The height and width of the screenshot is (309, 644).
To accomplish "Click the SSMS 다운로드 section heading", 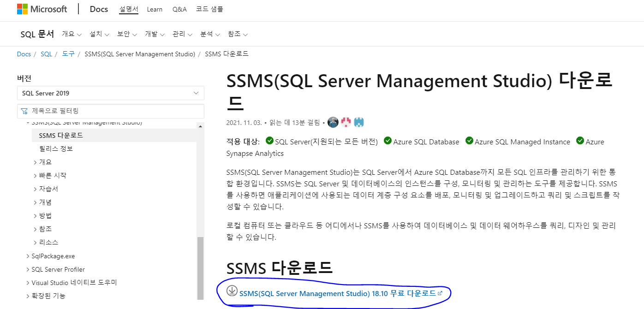I will point(279,268).
